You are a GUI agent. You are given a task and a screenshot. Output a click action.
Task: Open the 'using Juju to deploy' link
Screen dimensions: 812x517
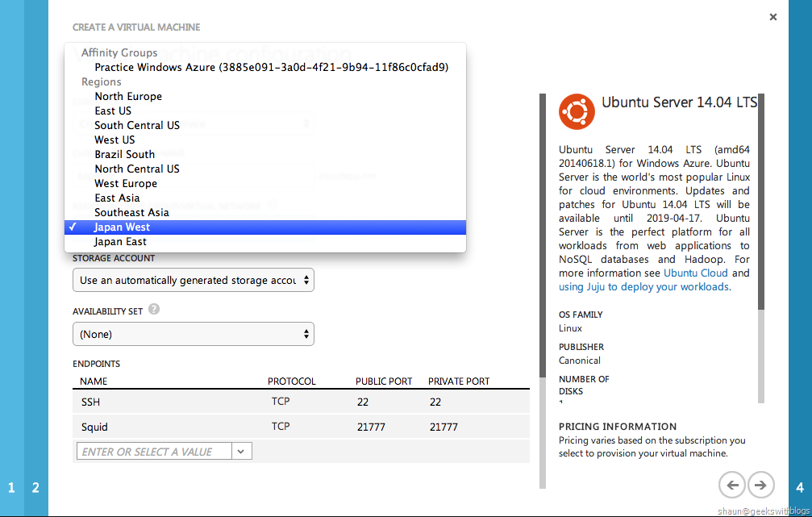pyautogui.click(x=643, y=287)
